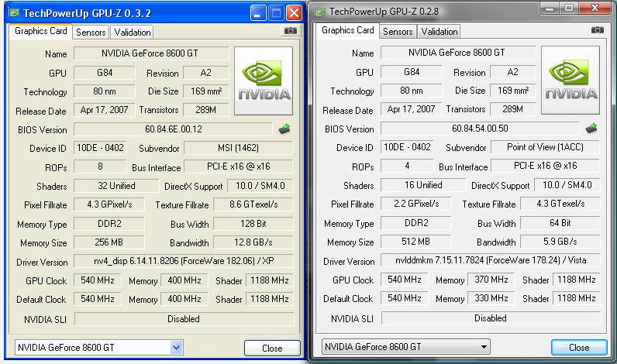The height and width of the screenshot is (364, 617).
Task: Minimize the GPU-Z 0.2.8 window
Action: [x=550, y=9]
